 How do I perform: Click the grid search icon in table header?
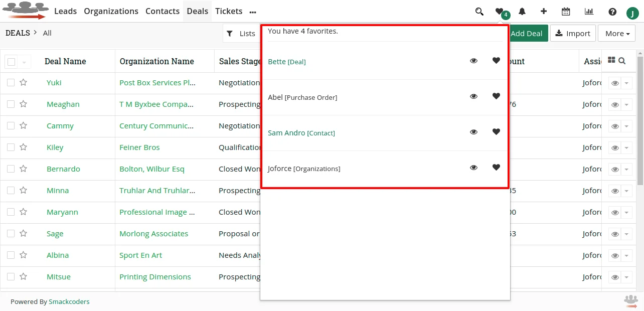622,60
